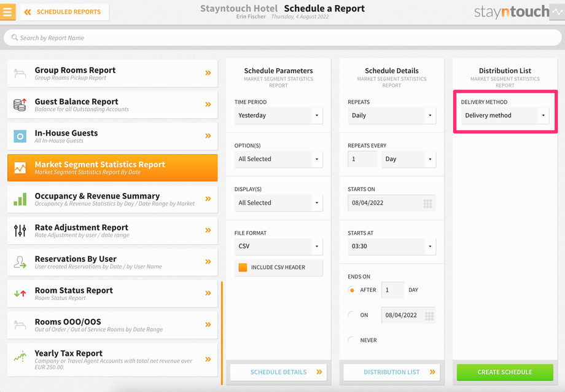Click the Guest Balance Report double chevron
565x392 pixels.
click(x=208, y=104)
